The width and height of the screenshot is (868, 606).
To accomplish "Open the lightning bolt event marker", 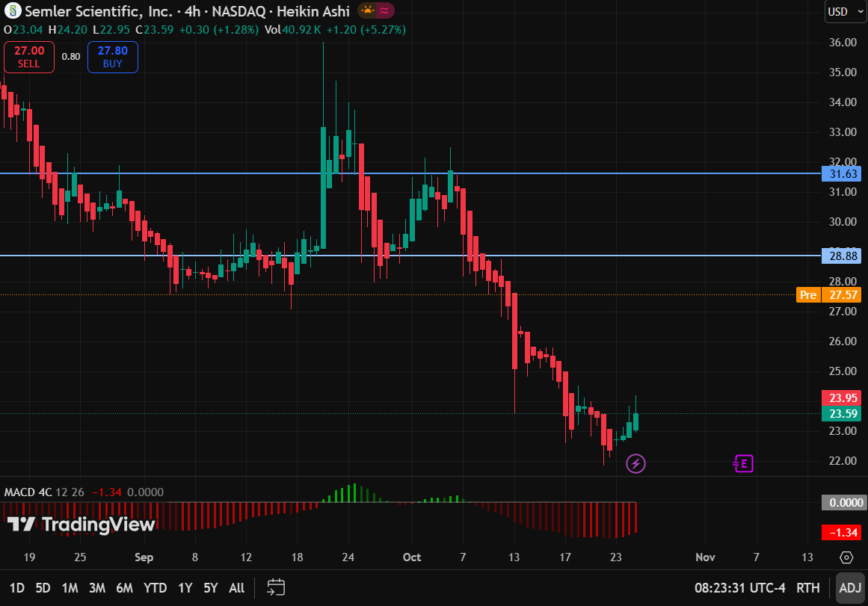I will coord(635,463).
